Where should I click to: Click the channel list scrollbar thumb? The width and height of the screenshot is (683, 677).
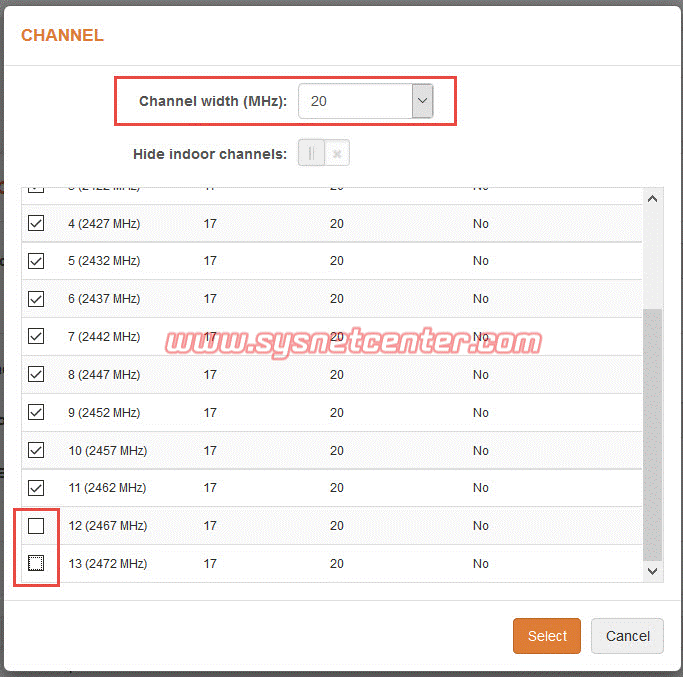652,435
